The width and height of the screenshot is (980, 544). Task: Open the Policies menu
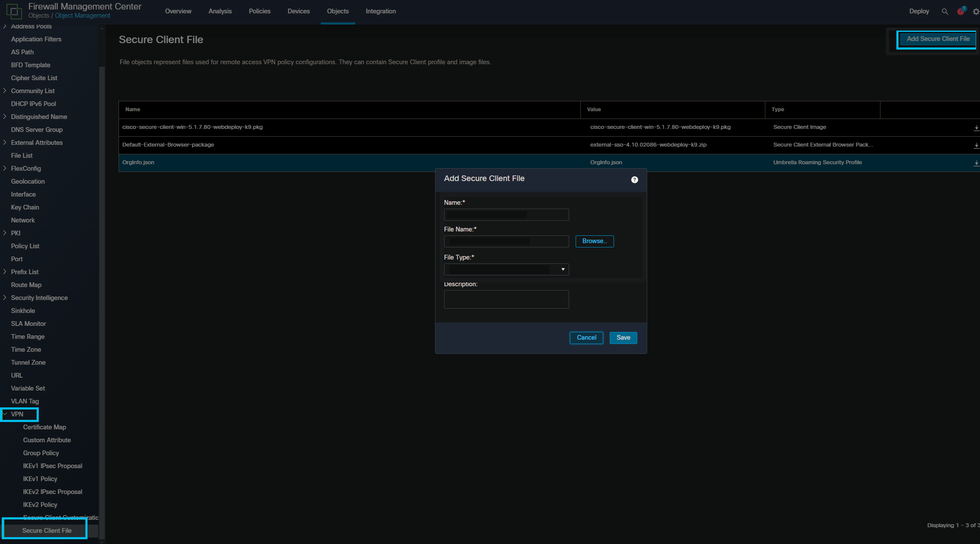point(260,11)
